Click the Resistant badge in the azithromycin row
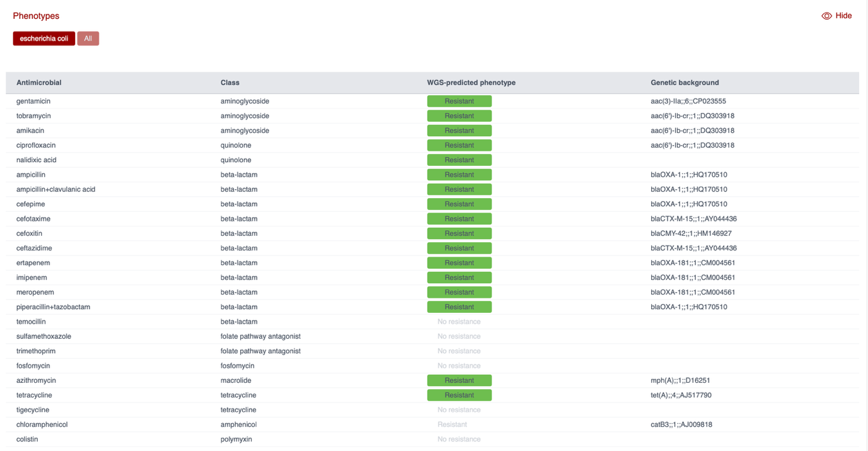 459,380
